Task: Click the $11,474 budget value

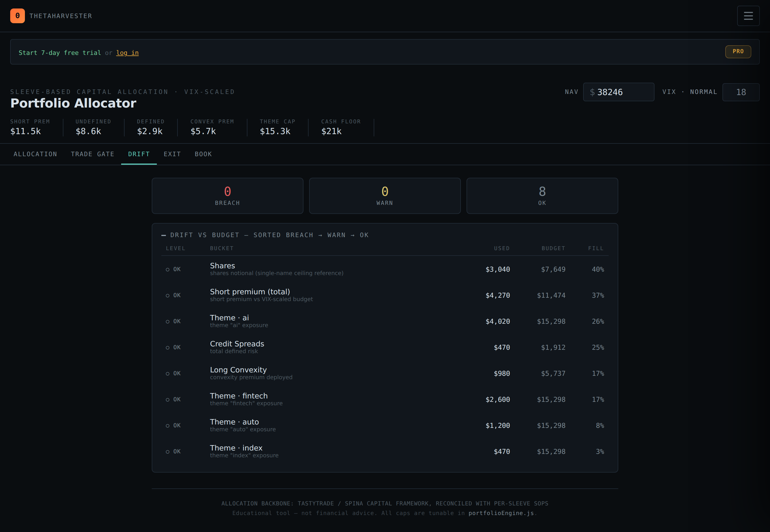Action: point(551,295)
